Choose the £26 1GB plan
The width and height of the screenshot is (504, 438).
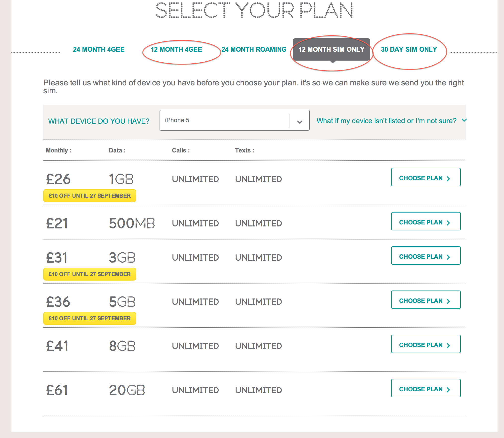426,177
